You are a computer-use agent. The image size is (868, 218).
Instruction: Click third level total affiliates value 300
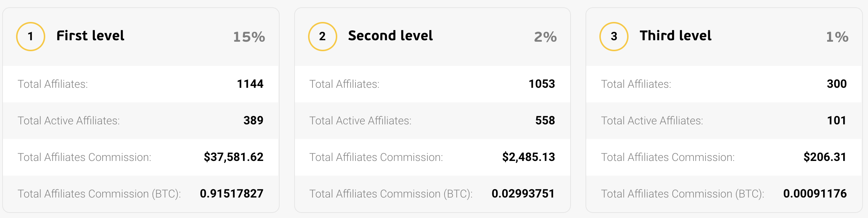point(837,84)
